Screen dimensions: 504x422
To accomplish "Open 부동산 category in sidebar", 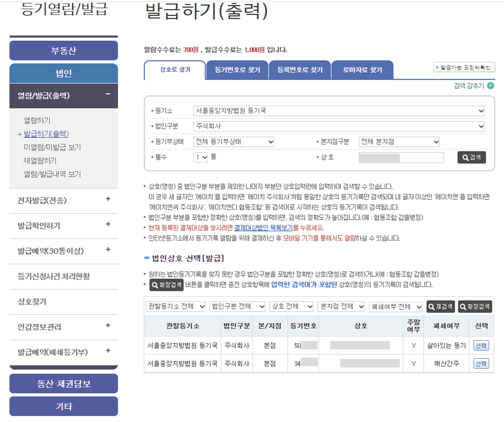I will (64, 51).
